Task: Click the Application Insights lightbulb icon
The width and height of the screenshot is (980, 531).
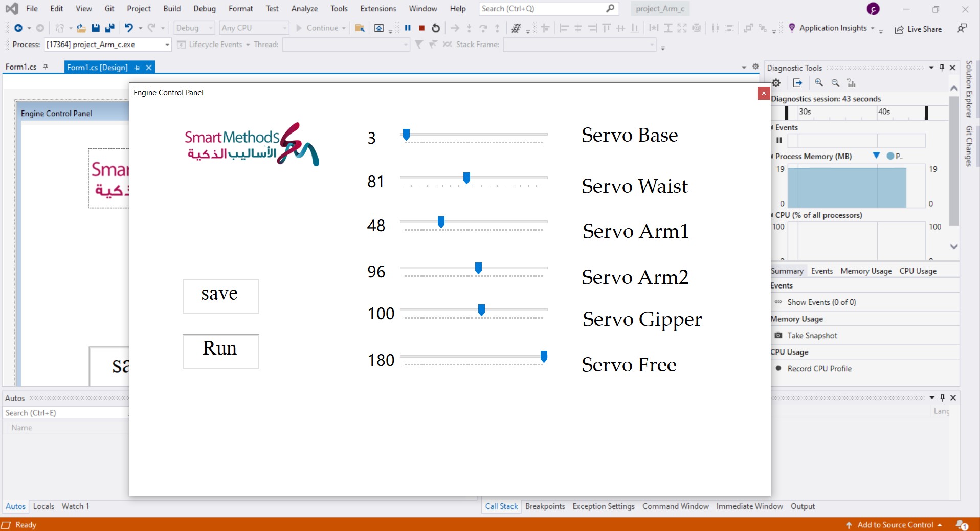Action: [x=792, y=28]
